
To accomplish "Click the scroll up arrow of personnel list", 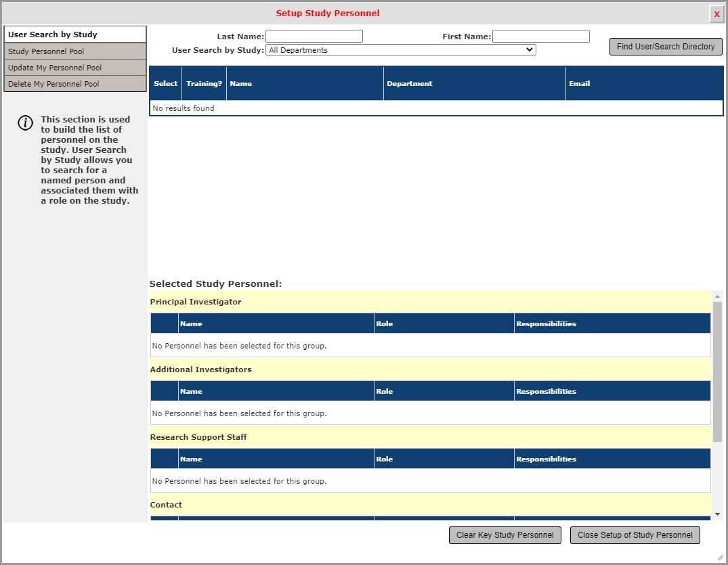I will point(717,296).
